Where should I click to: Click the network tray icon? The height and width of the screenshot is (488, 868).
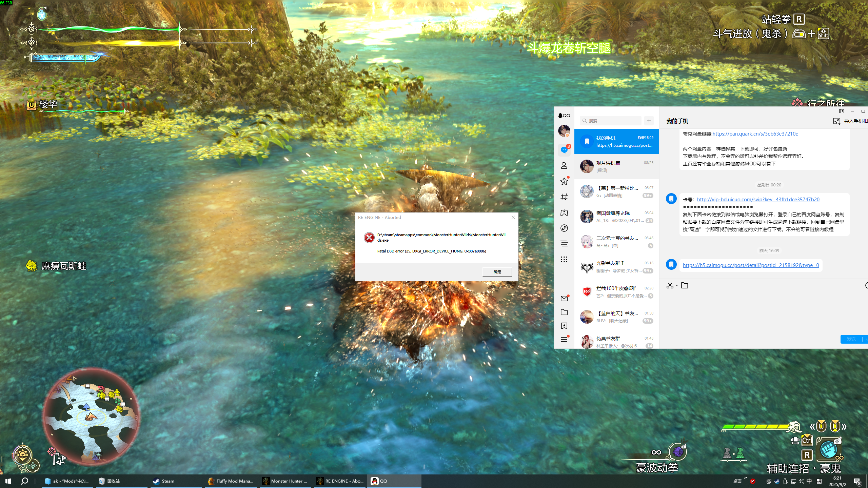(793, 481)
